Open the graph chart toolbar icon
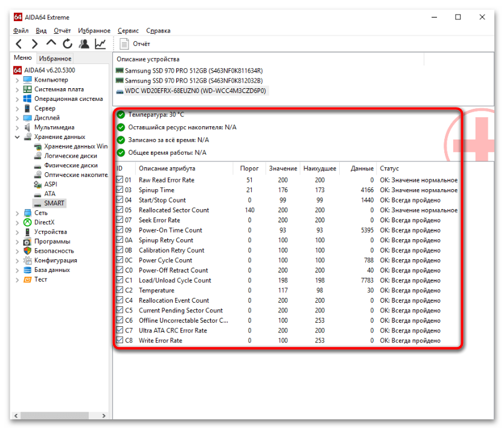Viewport: 504px width, 429px height. (100, 44)
